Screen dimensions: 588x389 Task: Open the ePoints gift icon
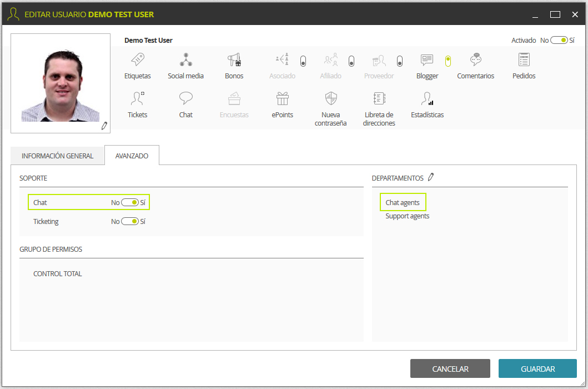tap(283, 99)
